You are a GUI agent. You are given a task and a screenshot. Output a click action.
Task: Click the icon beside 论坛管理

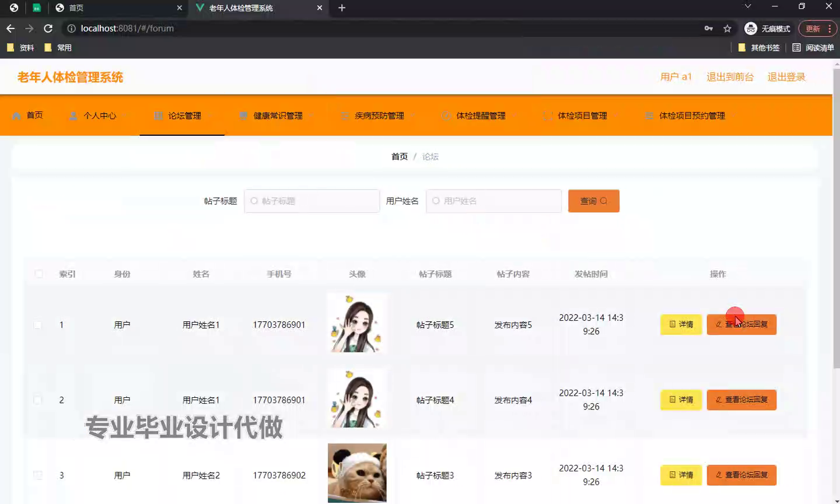[x=158, y=116]
